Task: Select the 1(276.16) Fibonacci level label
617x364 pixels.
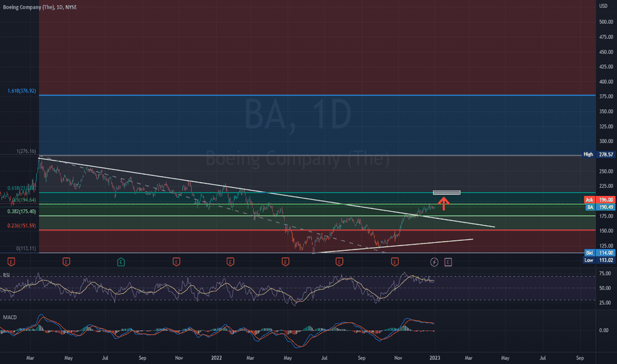Action: click(x=26, y=151)
